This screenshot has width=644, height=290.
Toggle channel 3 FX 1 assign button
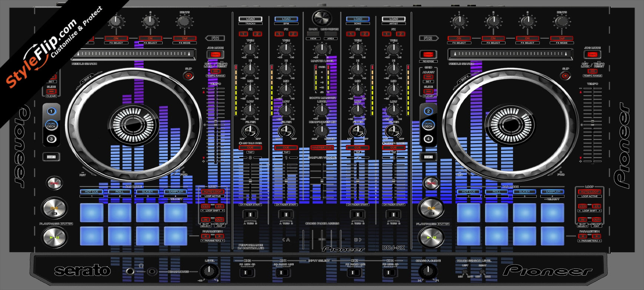(x=243, y=34)
